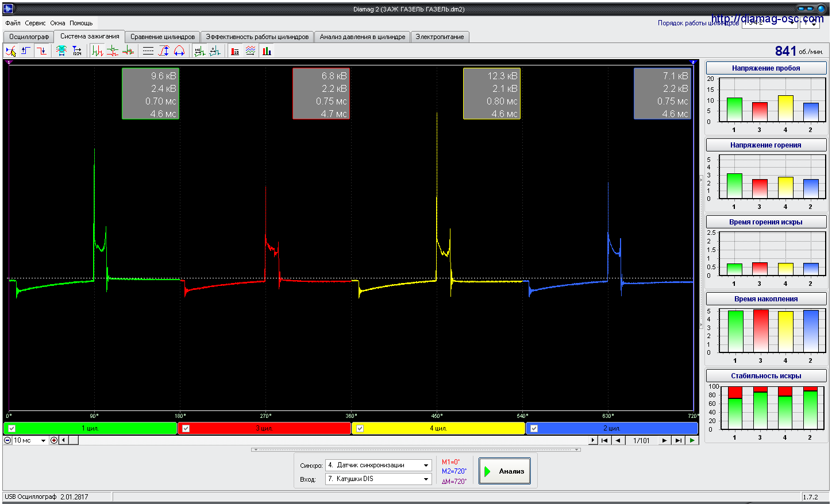Select sequential cylinders display icon

coord(97,51)
